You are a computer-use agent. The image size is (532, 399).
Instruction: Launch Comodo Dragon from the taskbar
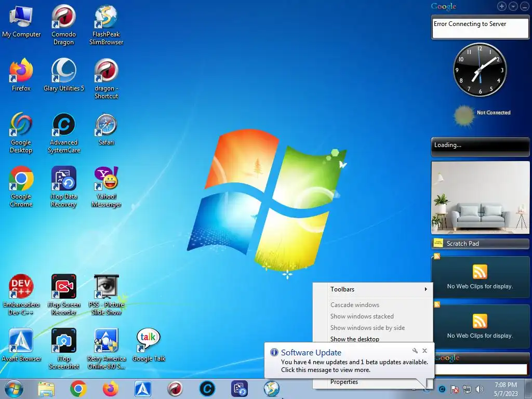[175, 389]
